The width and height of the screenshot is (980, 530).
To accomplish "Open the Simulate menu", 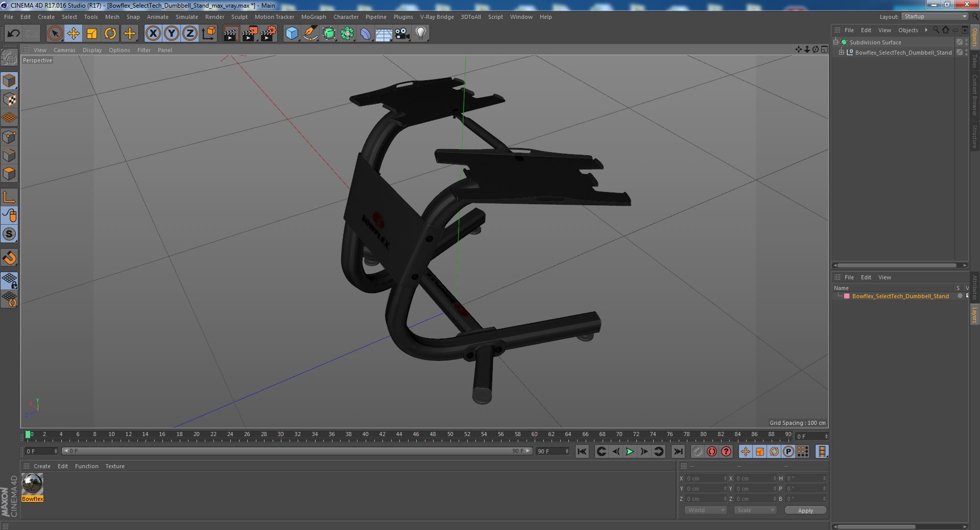I will coord(187,17).
